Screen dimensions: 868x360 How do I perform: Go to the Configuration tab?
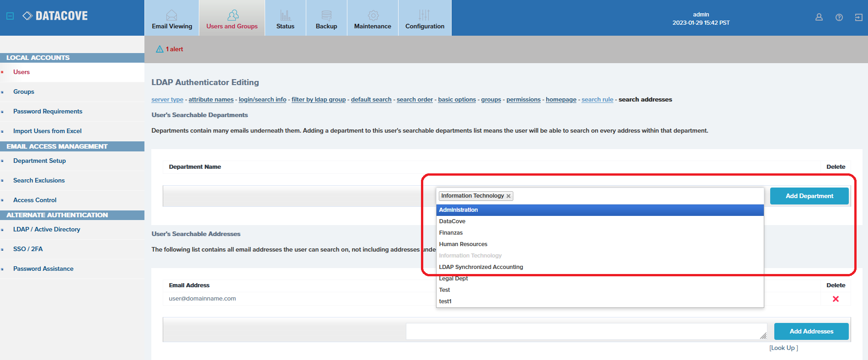pyautogui.click(x=425, y=18)
